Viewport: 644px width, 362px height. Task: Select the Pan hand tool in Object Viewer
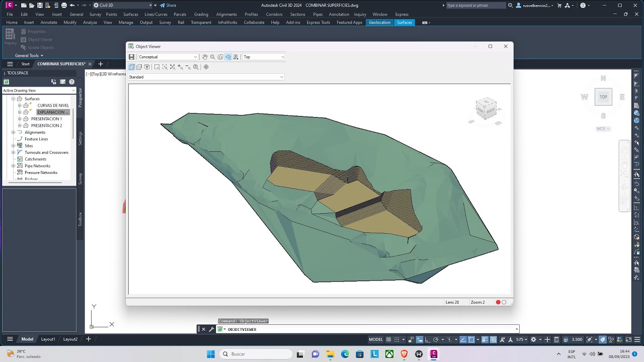[205, 57]
